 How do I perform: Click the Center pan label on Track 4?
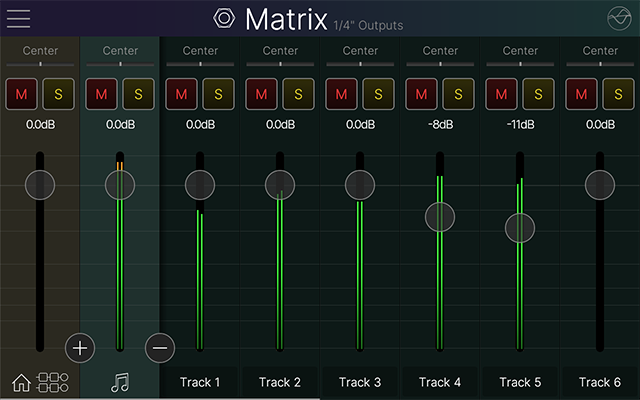[x=440, y=51]
